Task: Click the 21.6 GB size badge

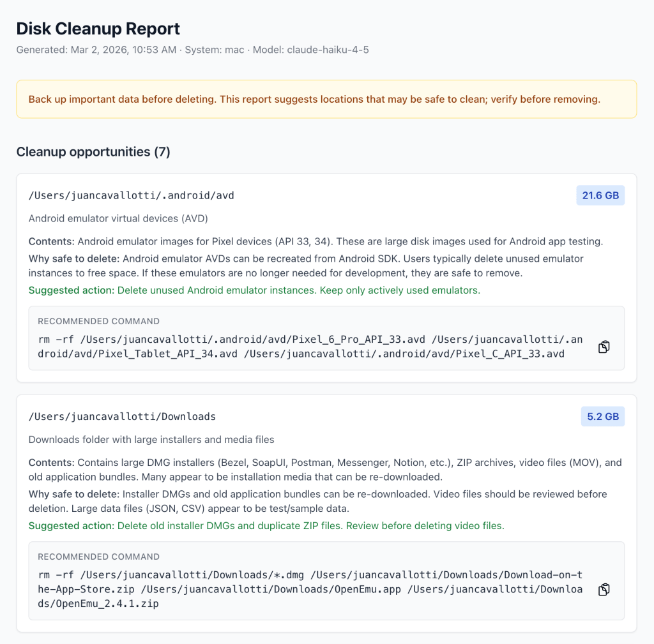Action: point(600,195)
